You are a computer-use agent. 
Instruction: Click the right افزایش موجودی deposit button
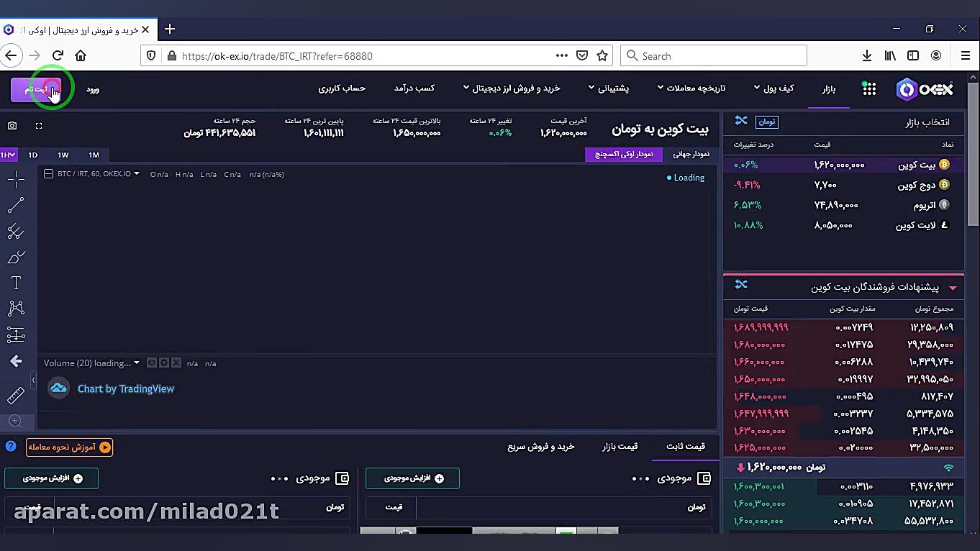point(413,478)
